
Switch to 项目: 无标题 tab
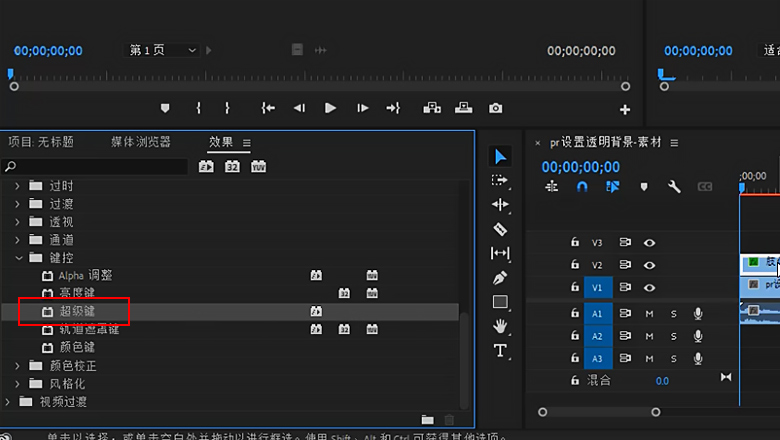[x=41, y=142]
